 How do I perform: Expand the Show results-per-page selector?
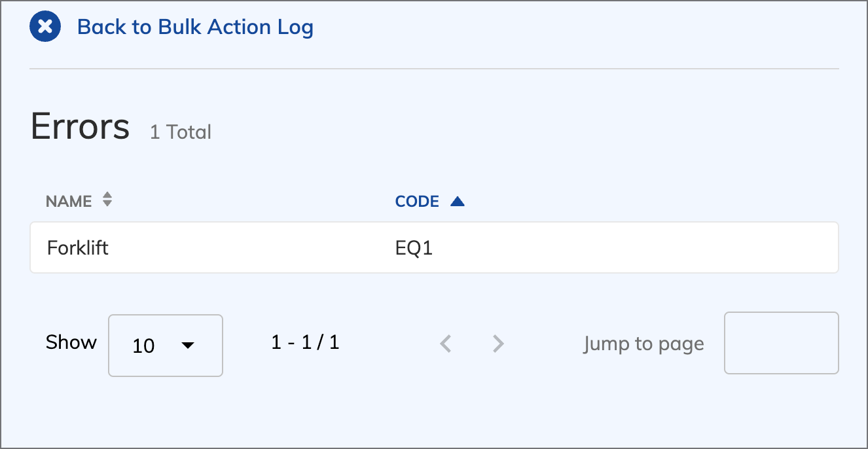click(x=165, y=346)
